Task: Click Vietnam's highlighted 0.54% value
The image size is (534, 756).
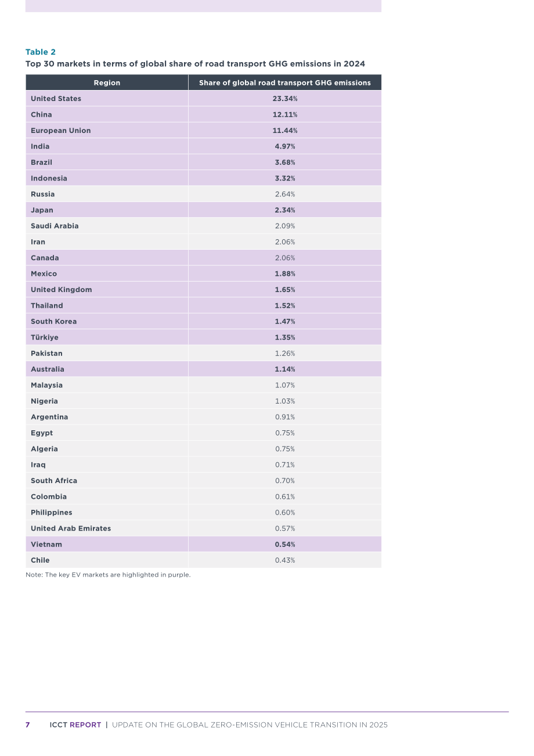Action: [x=285, y=545]
